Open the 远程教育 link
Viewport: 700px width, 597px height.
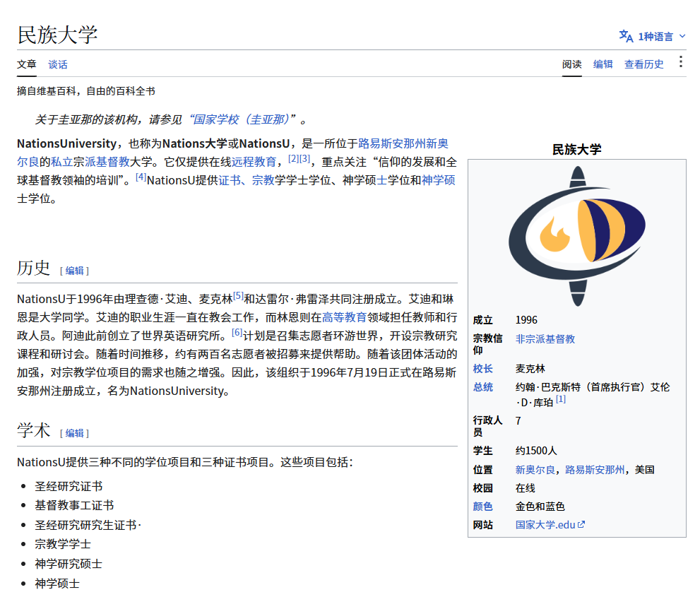[x=254, y=162]
